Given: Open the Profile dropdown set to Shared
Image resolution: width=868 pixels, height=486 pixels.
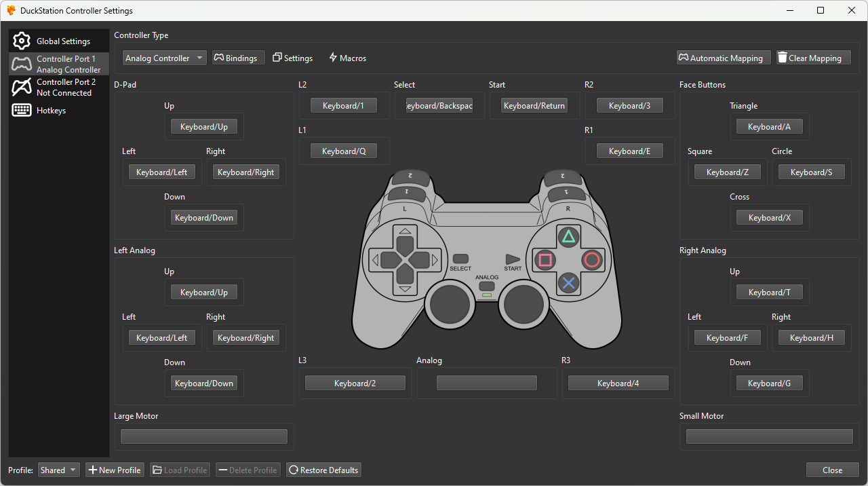Looking at the screenshot, I should coord(59,470).
